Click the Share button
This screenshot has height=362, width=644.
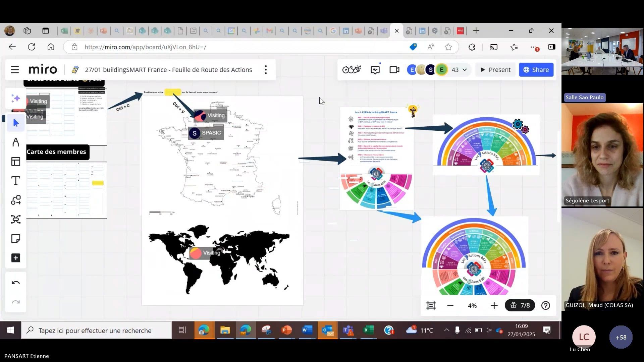pos(536,70)
